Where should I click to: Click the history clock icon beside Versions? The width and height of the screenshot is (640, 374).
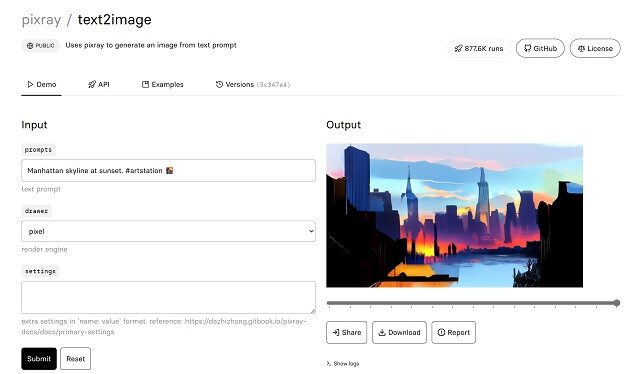point(219,84)
